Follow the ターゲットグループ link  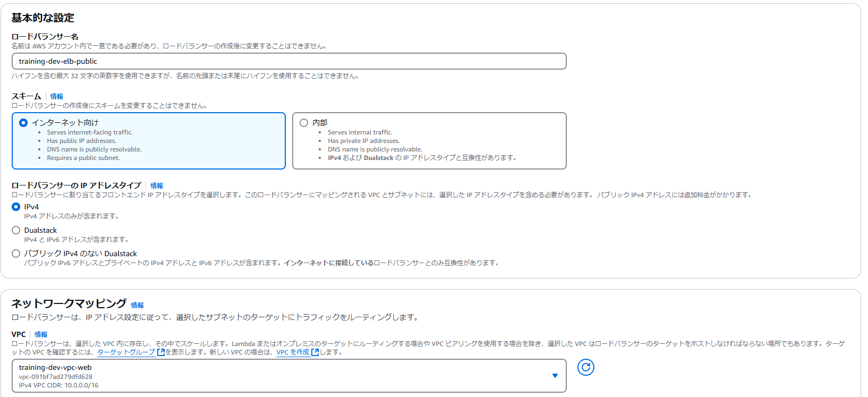click(126, 352)
